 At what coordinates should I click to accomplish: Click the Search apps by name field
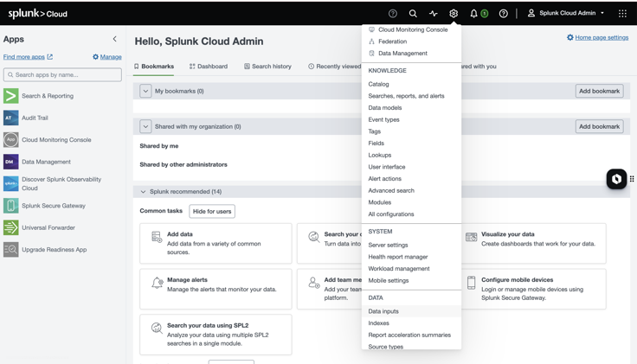[x=62, y=74]
